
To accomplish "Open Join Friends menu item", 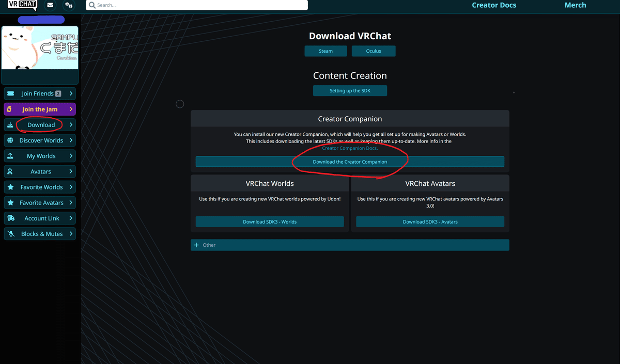I will pos(40,93).
